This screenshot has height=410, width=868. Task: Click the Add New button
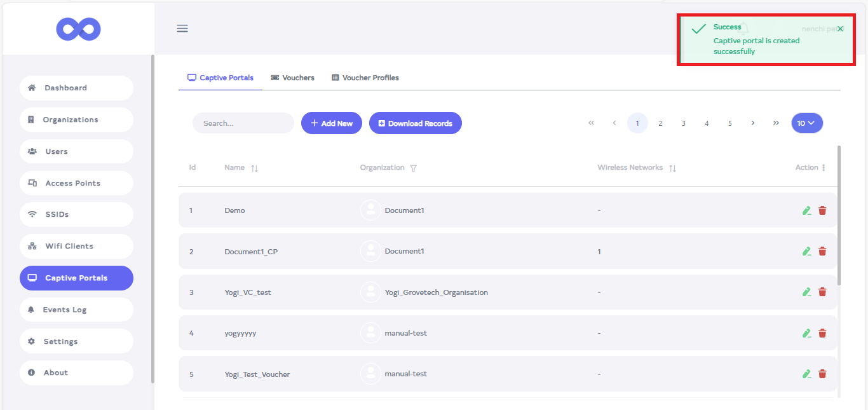331,123
